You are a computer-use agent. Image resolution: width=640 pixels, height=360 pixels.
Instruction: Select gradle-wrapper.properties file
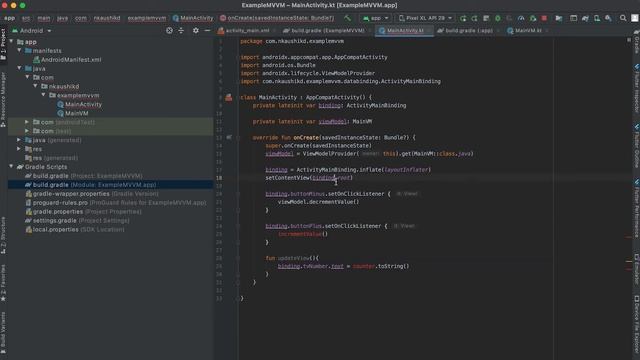point(96,194)
